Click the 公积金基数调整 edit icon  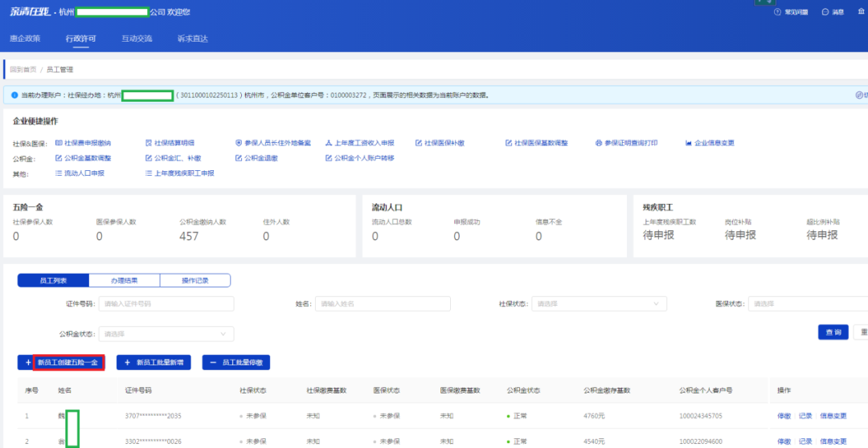click(59, 158)
